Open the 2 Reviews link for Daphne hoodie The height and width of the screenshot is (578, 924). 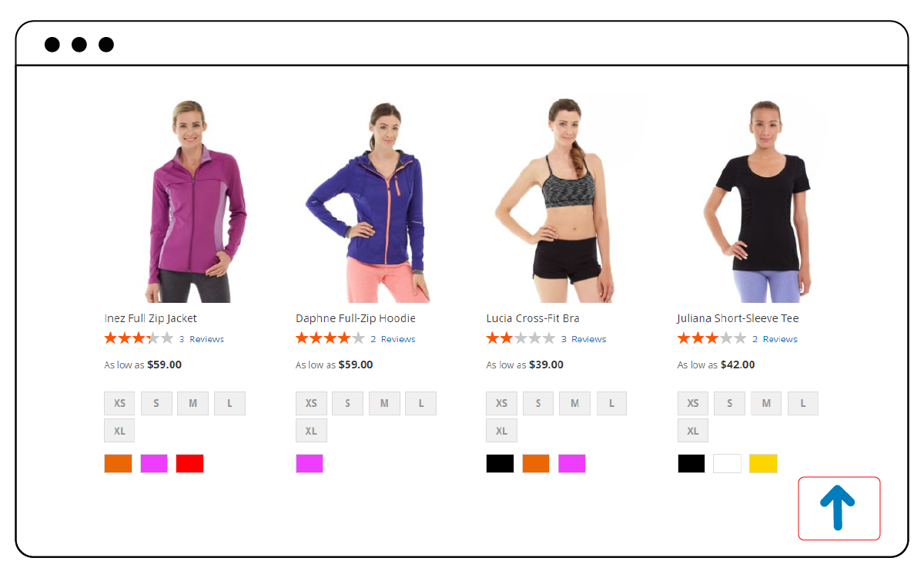point(393,339)
